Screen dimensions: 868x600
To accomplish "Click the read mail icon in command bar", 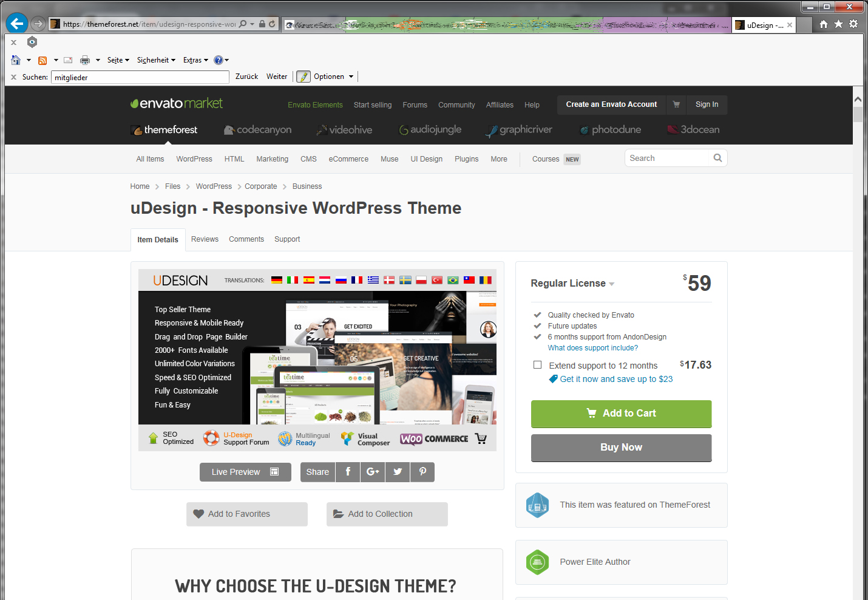I will point(68,60).
